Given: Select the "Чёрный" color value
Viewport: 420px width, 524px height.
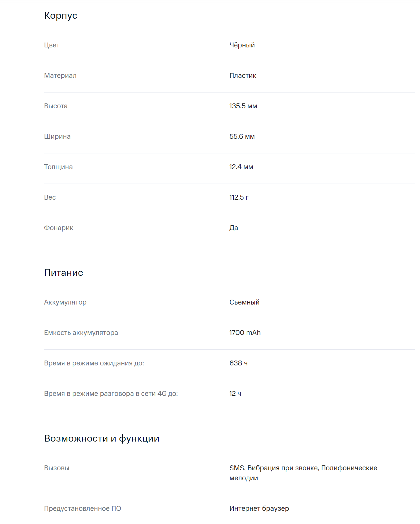Looking at the screenshot, I should tap(242, 45).
